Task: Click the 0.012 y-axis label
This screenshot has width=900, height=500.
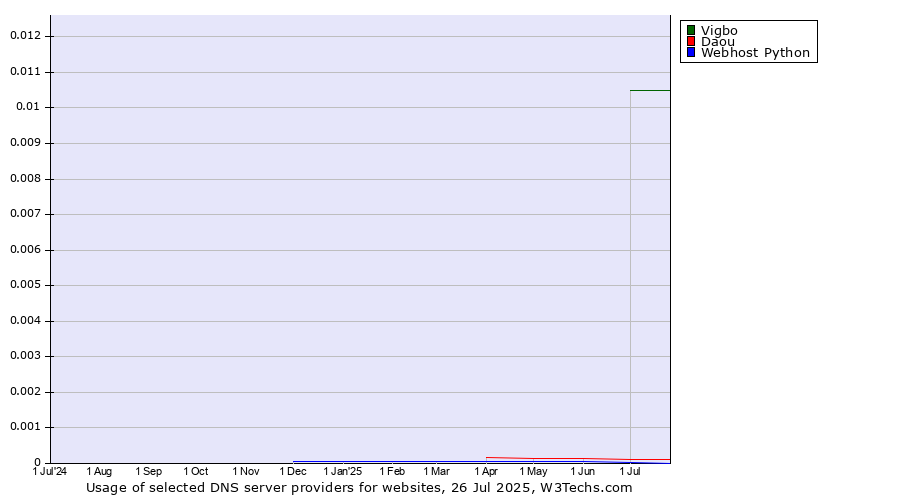Action: click(x=26, y=36)
